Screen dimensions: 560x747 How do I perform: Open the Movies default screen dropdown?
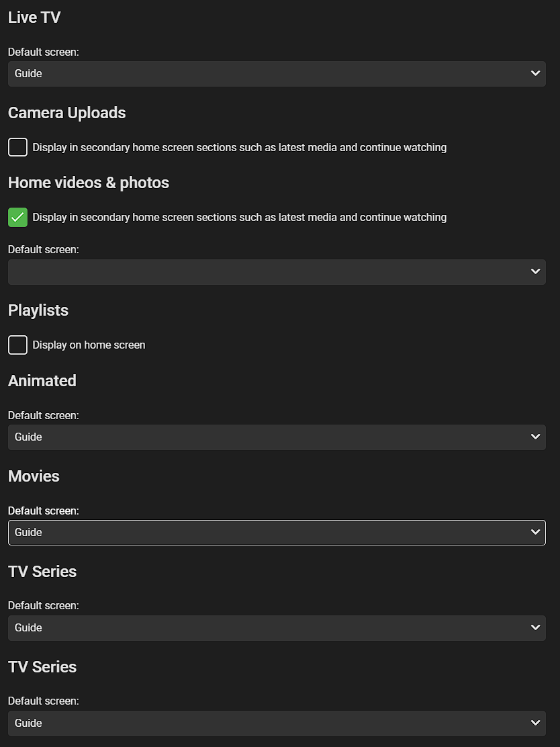(269, 533)
